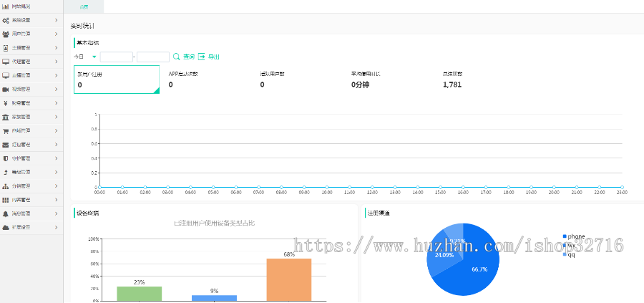Click the bank building icon in sidebar
The width and height of the screenshot is (644, 303).
pos(6,117)
